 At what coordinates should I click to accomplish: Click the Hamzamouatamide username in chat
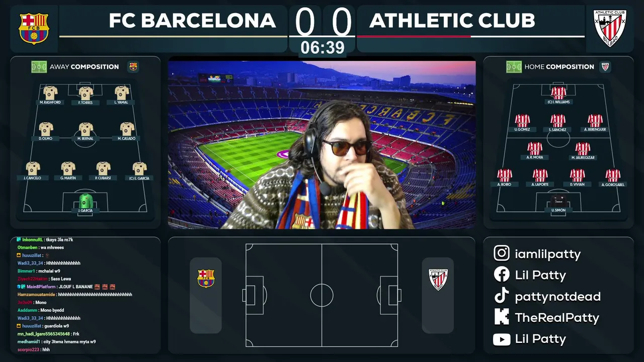[x=36, y=295]
